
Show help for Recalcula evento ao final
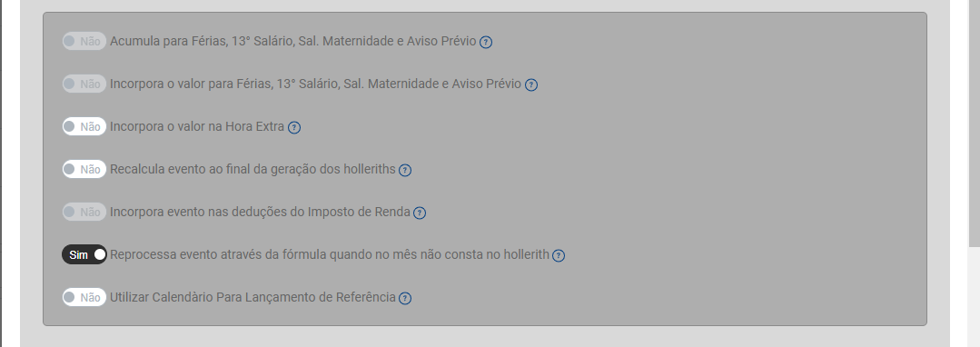[x=405, y=170]
